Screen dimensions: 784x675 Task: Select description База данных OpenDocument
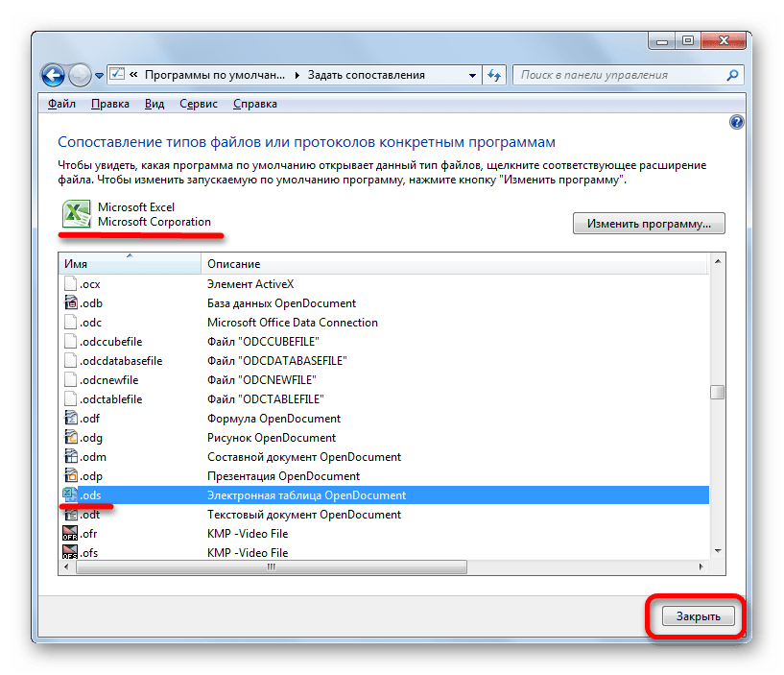point(281,303)
